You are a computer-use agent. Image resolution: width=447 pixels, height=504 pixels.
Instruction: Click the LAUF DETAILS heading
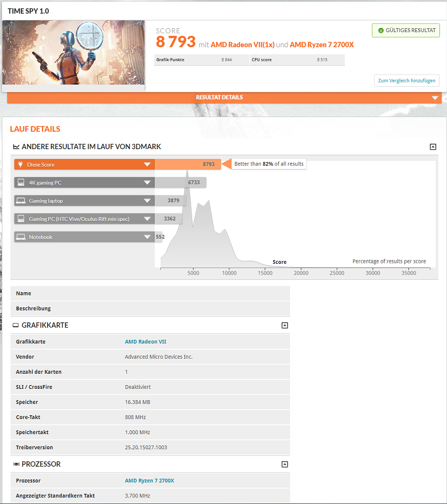(35, 129)
